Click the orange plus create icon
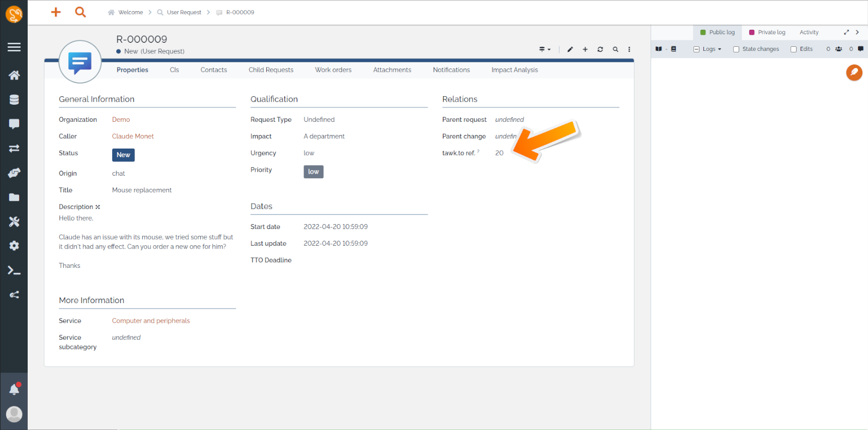 (56, 12)
